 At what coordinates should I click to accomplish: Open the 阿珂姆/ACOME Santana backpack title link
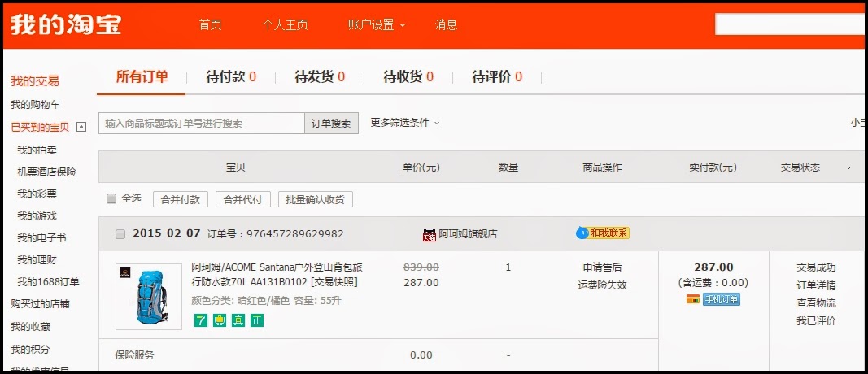277,275
